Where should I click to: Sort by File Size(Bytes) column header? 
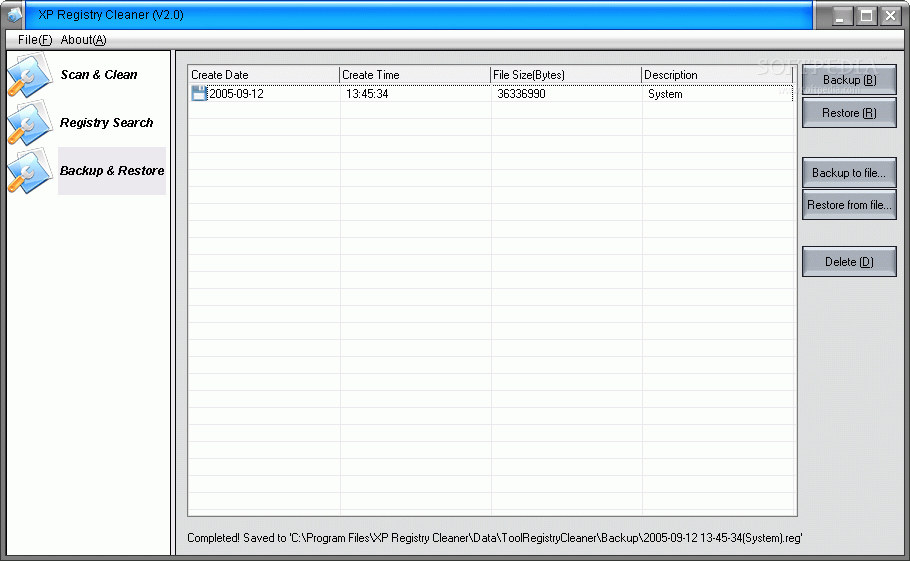tap(566, 75)
